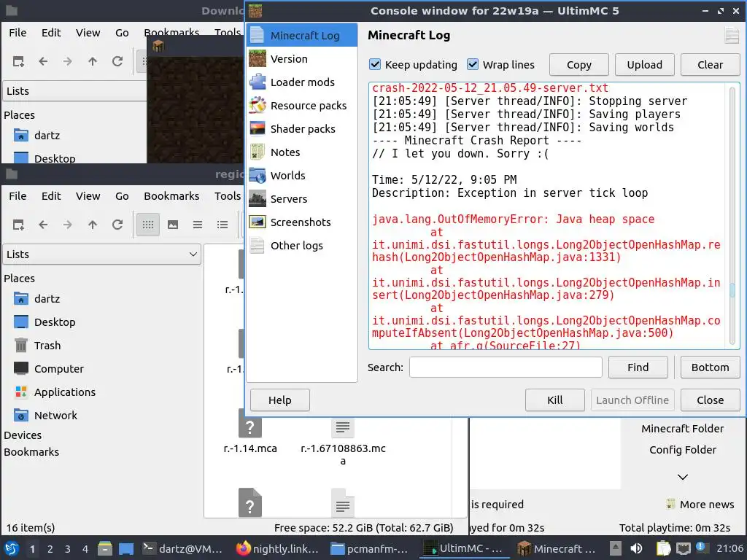Open the Screenshots page
Image resolution: width=747 pixels, height=560 pixels.
point(302,222)
